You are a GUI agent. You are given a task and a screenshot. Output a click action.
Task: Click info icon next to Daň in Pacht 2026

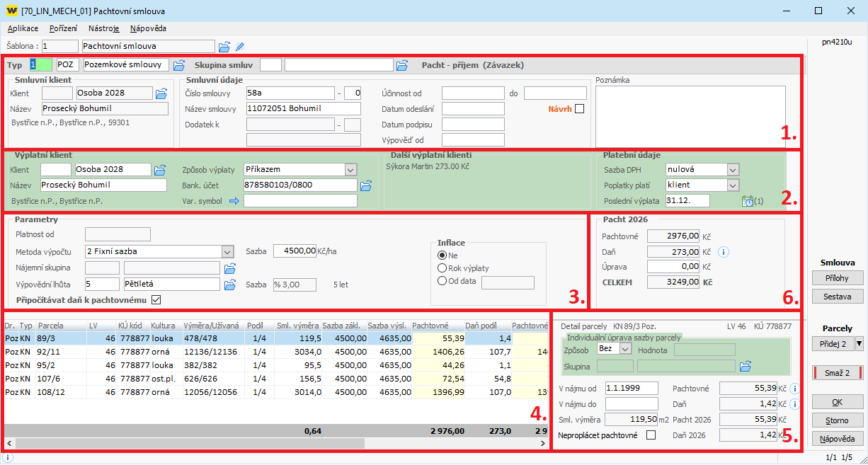[x=723, y=252]
